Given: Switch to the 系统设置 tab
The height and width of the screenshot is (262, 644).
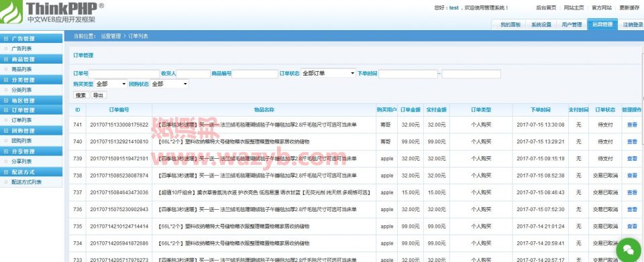Looking at the screenshot, I should click(541, 25).
